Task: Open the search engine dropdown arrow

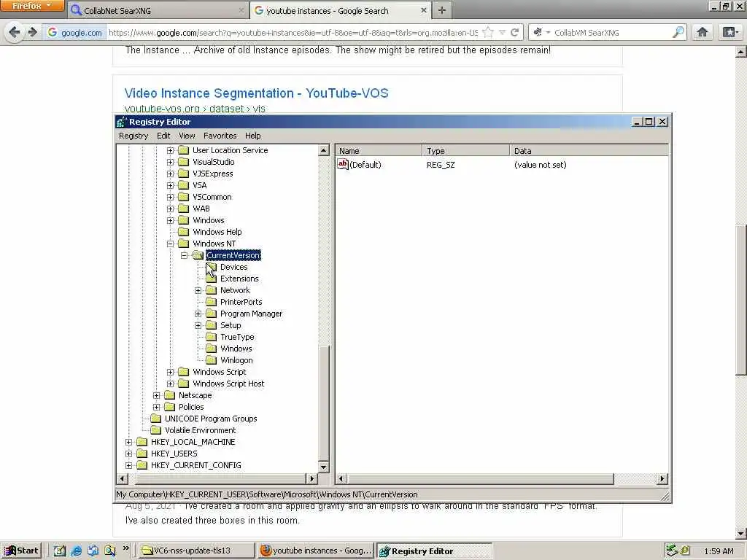Action: point(548,32)
